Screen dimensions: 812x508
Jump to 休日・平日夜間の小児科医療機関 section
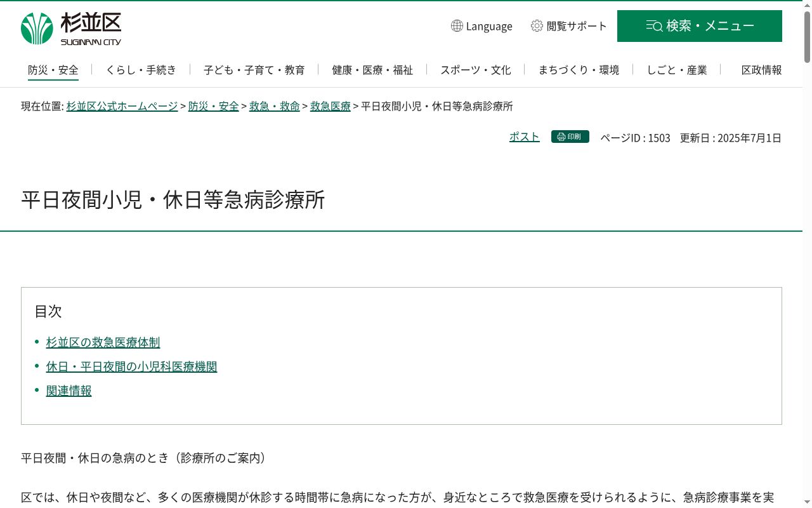point(131,367)
